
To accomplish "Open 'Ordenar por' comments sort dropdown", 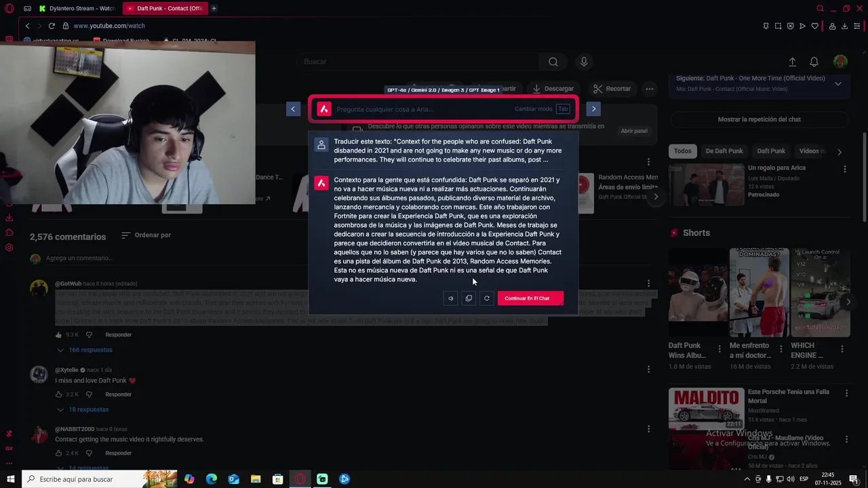I will point(146,235).
